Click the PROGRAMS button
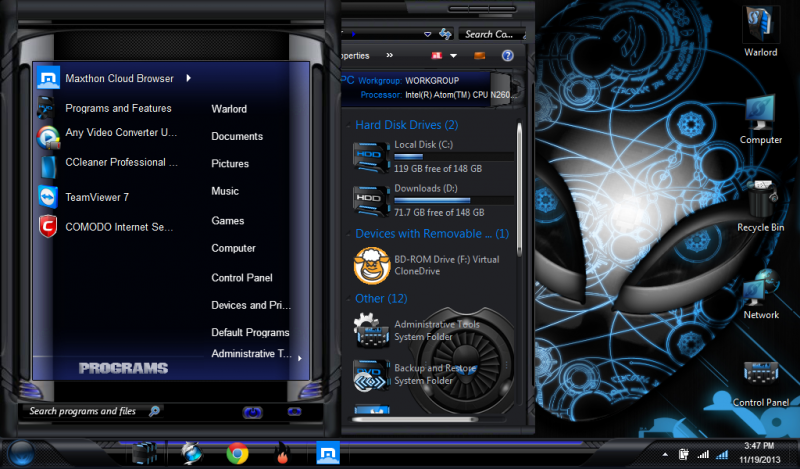 [x=123, y=368]
